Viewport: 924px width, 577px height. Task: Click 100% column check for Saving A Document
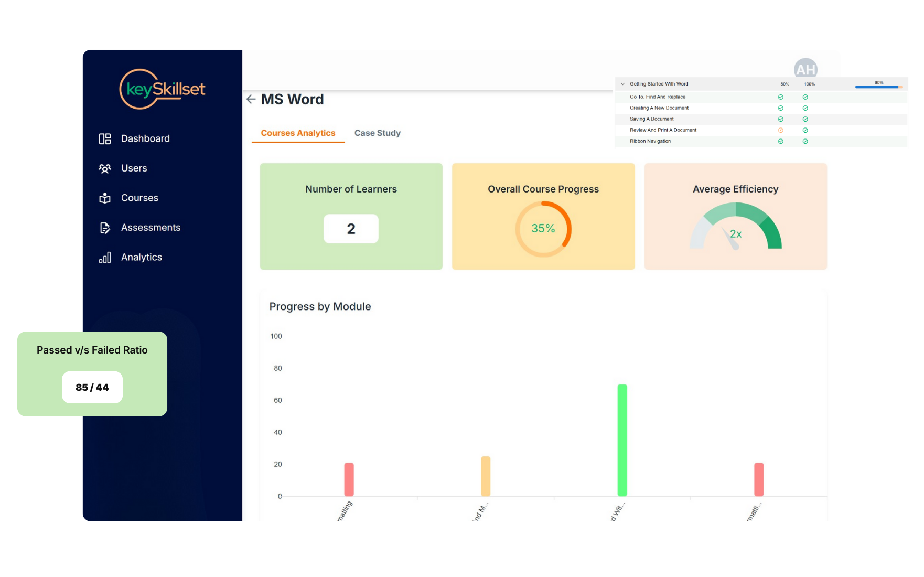coord(805,119)
